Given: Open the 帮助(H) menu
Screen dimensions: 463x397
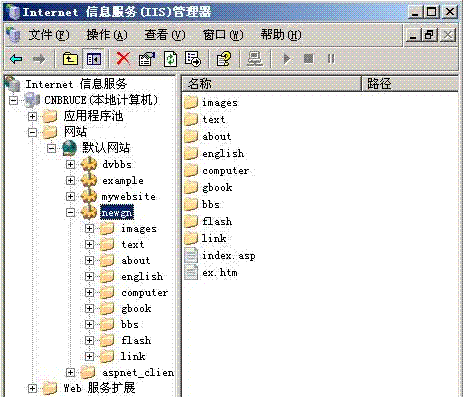Looking at the screenshot, I should [281, 35].
